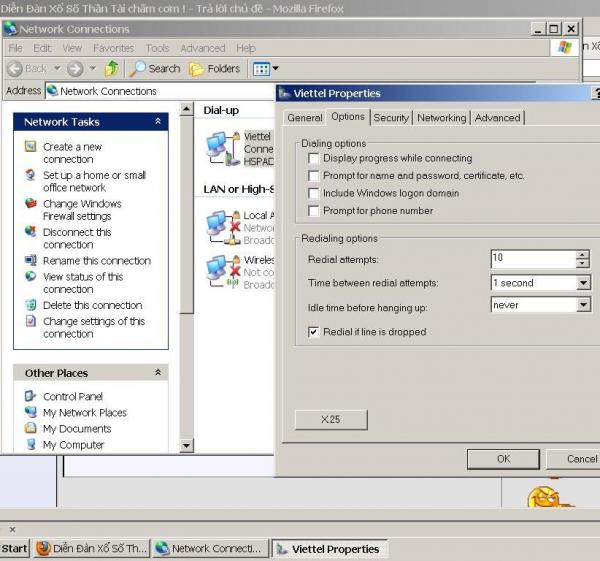
Task: Click the Viettel Properties title bar icon
Action: pyautogui.click(x=284, y=93)
